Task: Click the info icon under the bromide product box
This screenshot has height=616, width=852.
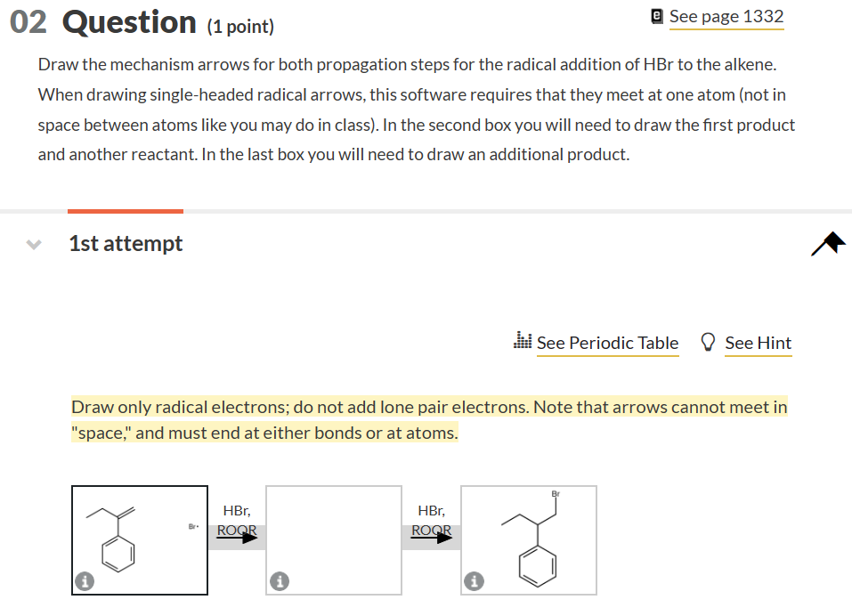Action: point(474,580)
